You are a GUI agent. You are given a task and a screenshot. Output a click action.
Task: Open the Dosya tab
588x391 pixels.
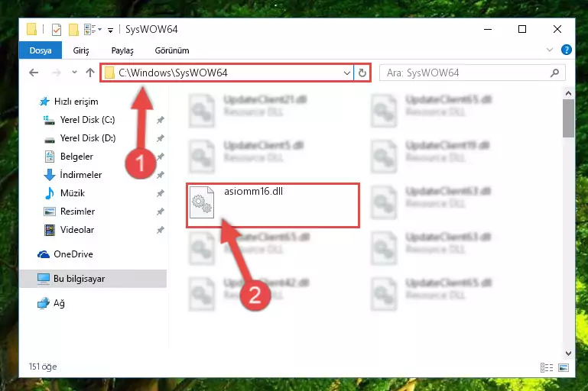tap(41, 50)
